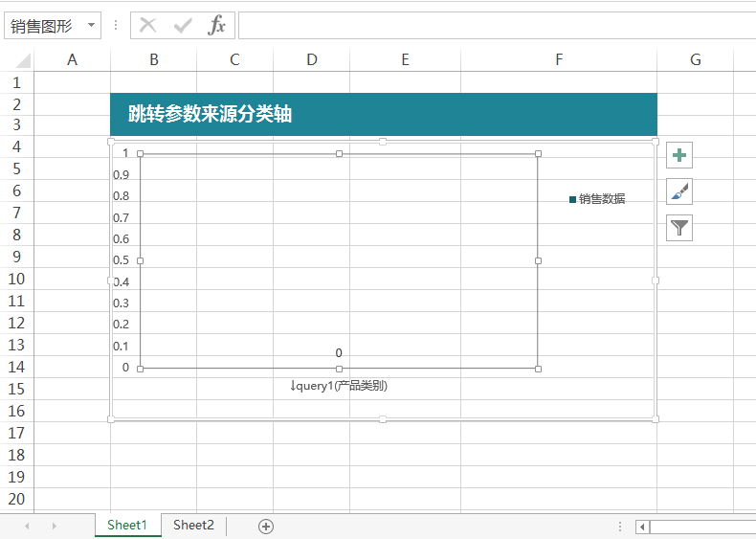The height and width of the screenshot is (539, 756).
Task: Select the ↓query1(产品类别) axis label
Action: 339,386
